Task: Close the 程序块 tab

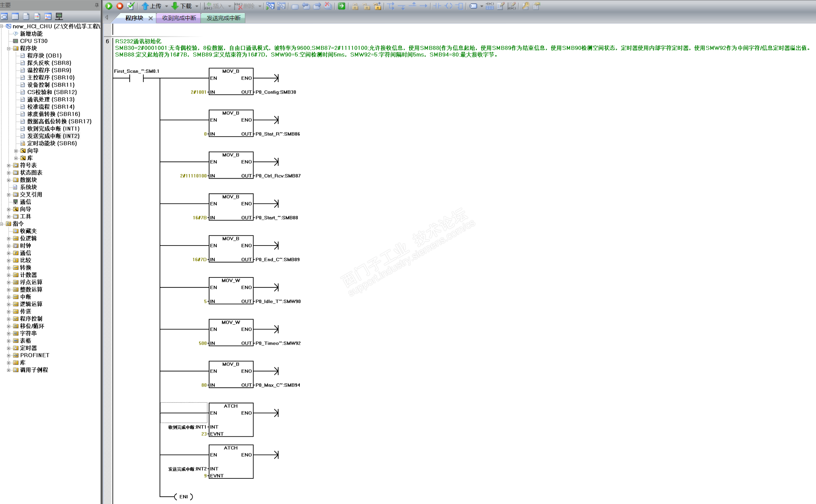Action: point(150,18)
